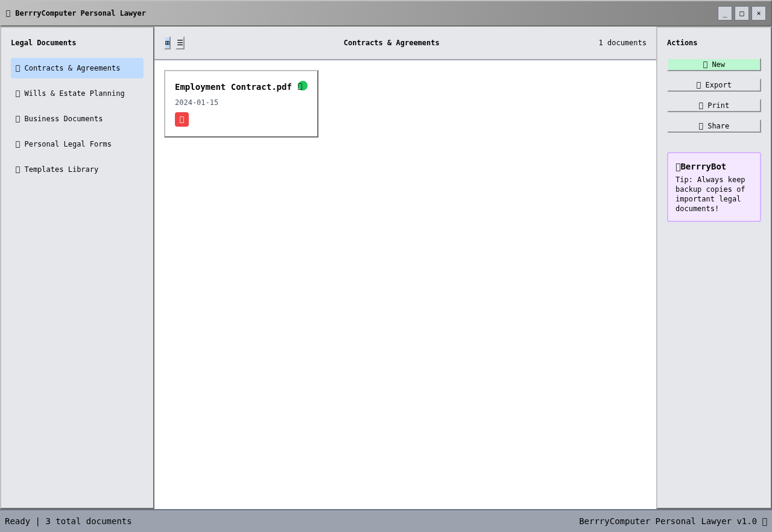772x532 pixels.
Task: Print the selected document
Action: click(x=713, y=106)
